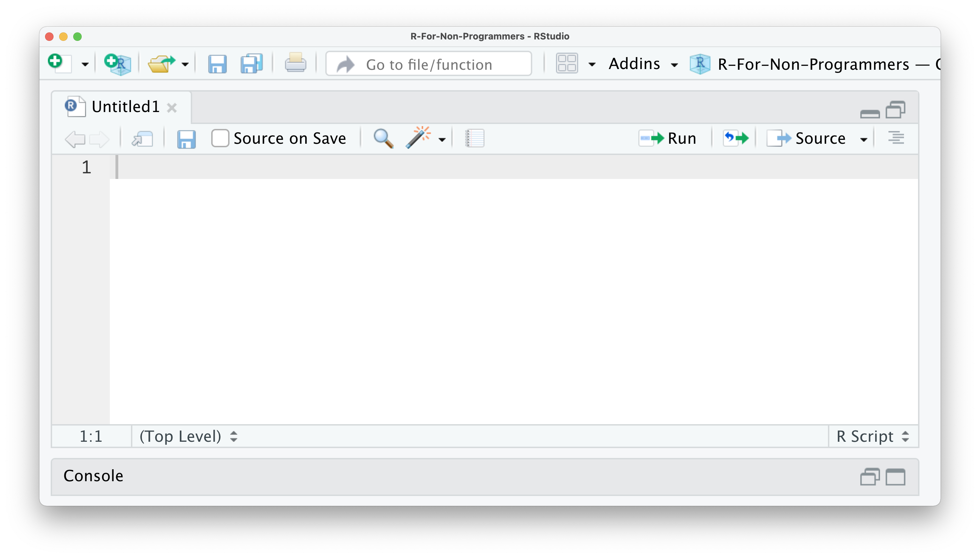This screenshot has width=980, height=558.
Task: Click the Run button to execute code
Action: (x=668, y=138)
